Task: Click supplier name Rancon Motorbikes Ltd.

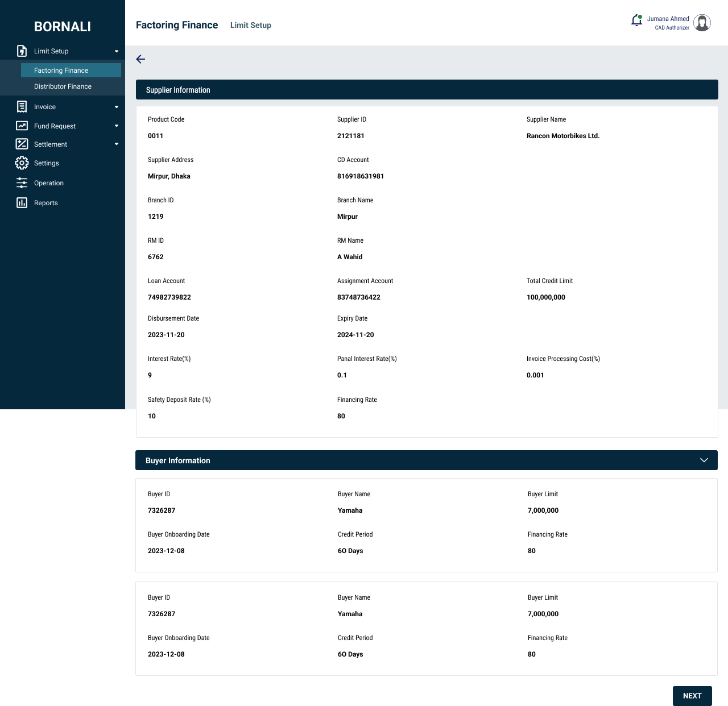Action: click(x=563, y=136)
